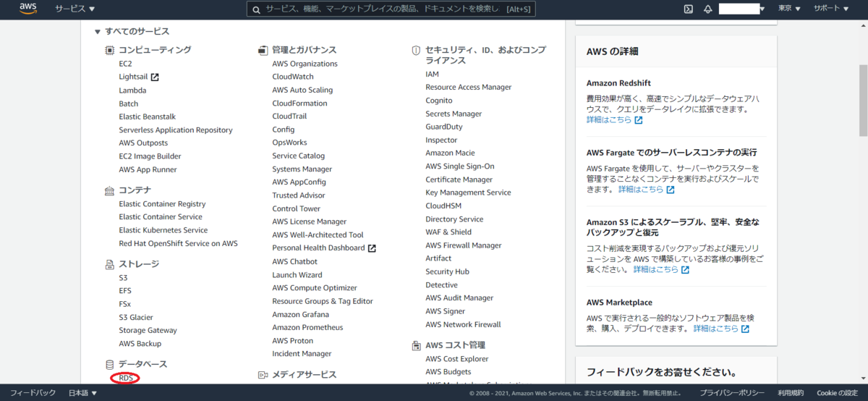Open the サポート support dropdown
Screen dimensions: 868x401
(831, 9)
